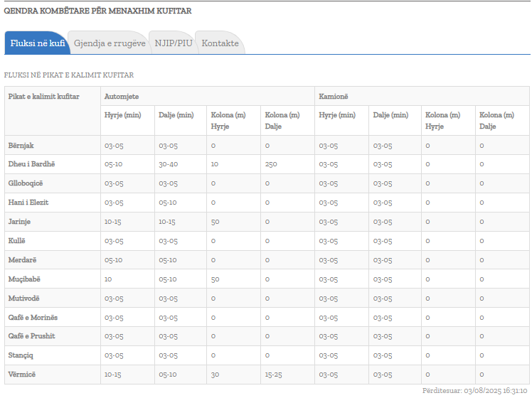This screenshot has height=398, width=532.
Task: Click Dheu i Bardhë entry queue value 10
Action: click(x=214, y=164)
